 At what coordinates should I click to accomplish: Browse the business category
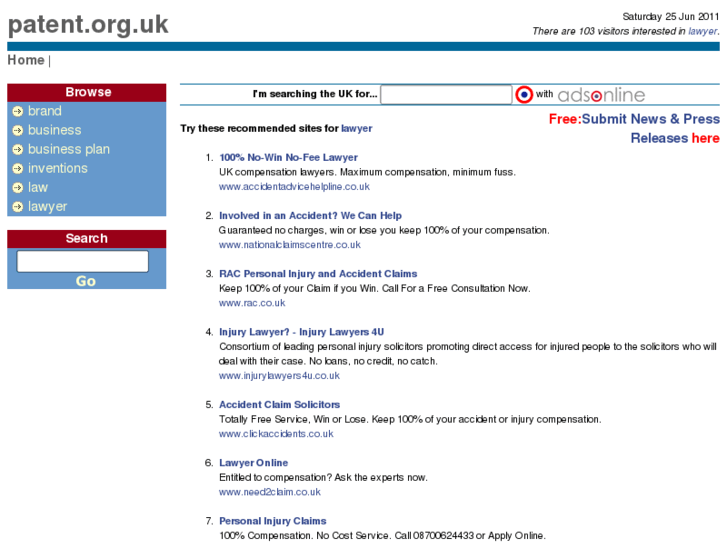pyautogui.click(x=55, y=130)
